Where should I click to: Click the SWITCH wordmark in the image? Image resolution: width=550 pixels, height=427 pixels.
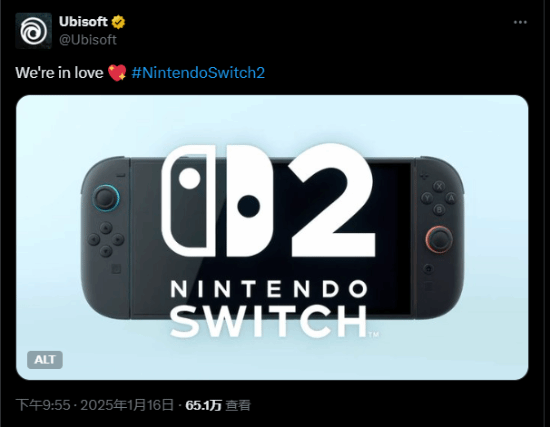269,321
